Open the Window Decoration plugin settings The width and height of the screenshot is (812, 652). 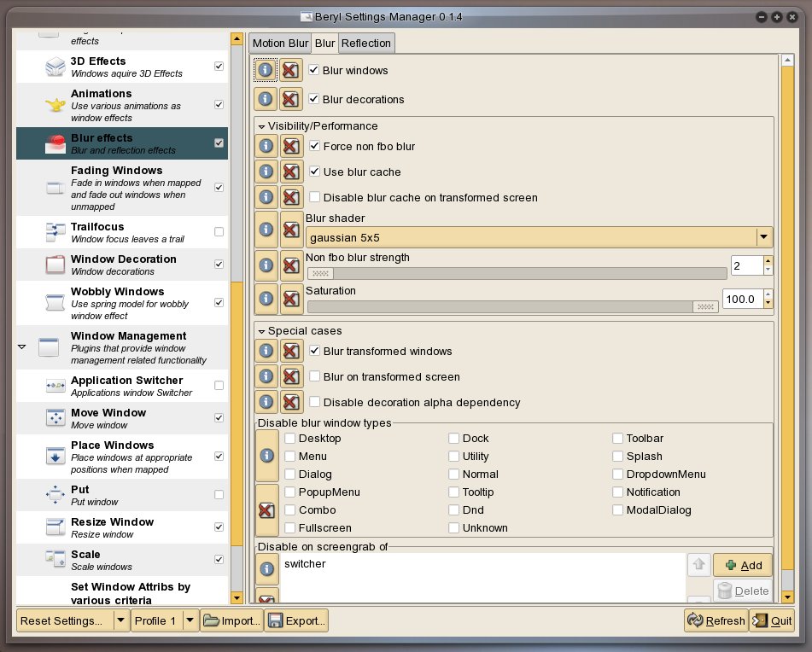(122, 265)
